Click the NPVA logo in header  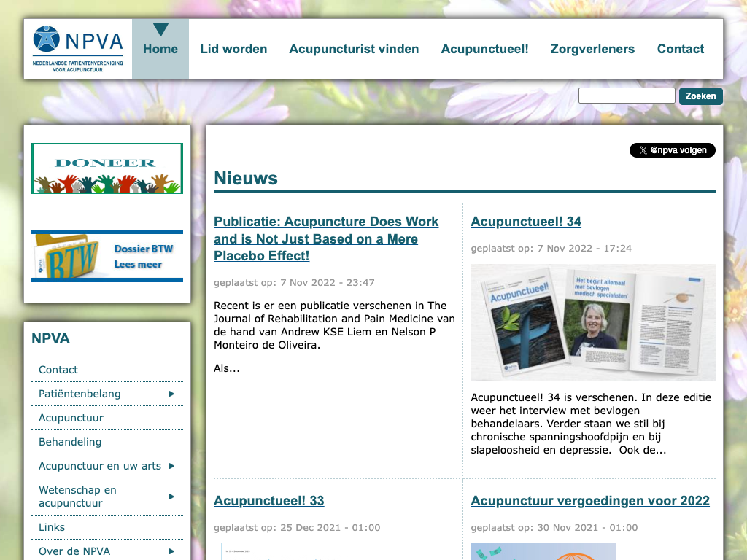(x=78, y=49)
